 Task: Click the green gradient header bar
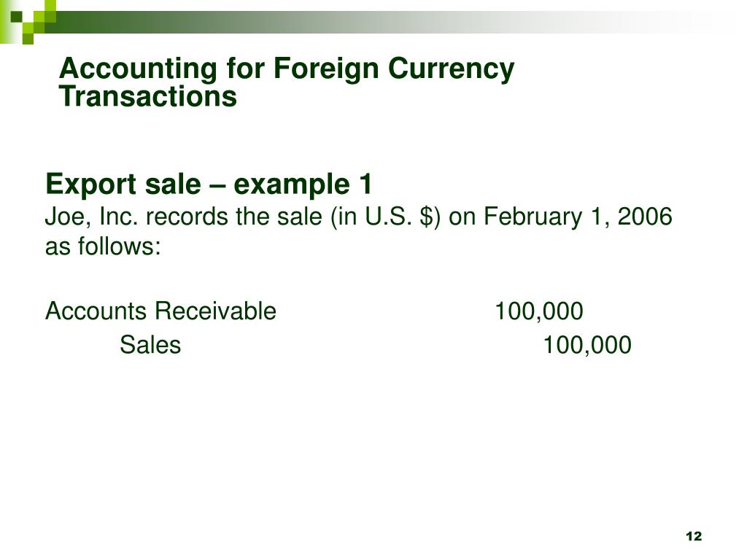[x=381, y=22]
